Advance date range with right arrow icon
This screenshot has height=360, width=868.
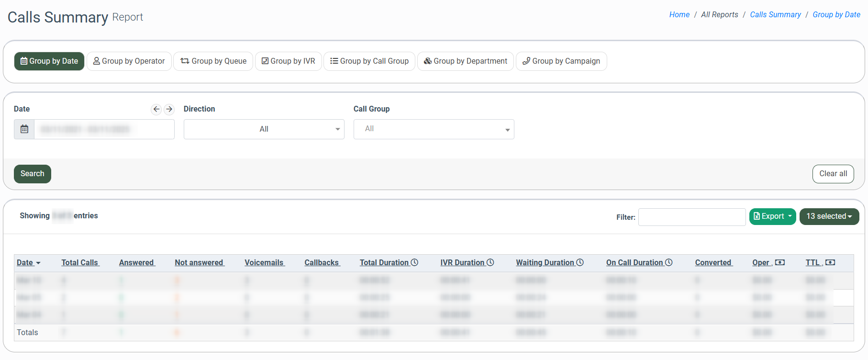[x=169, y=109]
